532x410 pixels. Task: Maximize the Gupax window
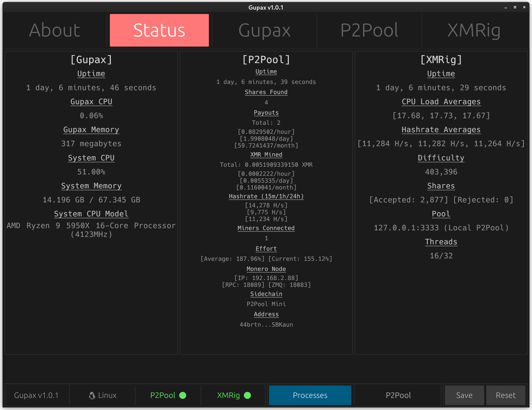click(x=515, y=7)
